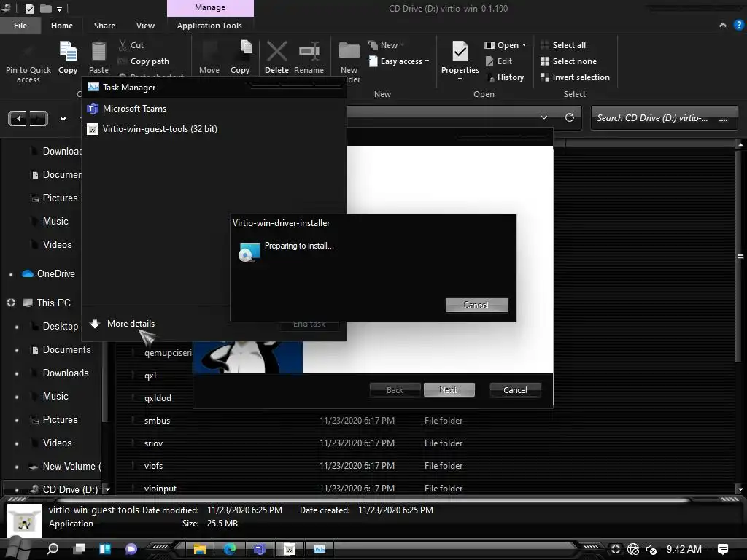Image resolution: width=747 pixels, height=560 pixels.
Task: Click Back in the setup wizard
Action: [395, 390]
